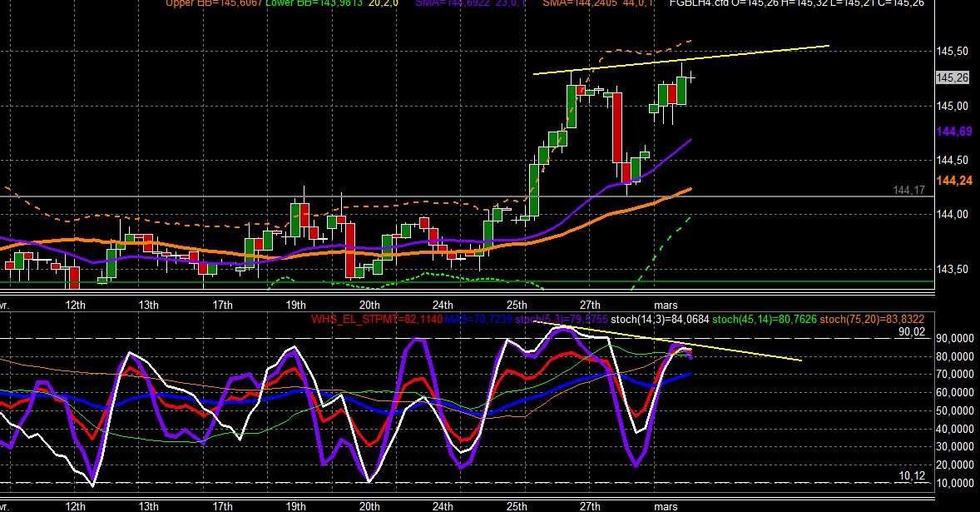Click mars on the price chart date axis
The width and height of the screenshot is (980, 512).
[666, 305]
